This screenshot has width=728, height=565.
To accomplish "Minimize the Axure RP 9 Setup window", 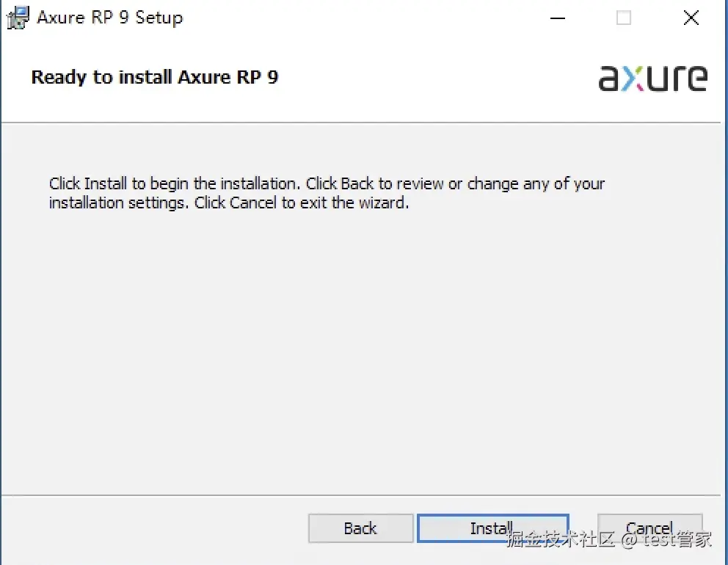I will 557,18.
